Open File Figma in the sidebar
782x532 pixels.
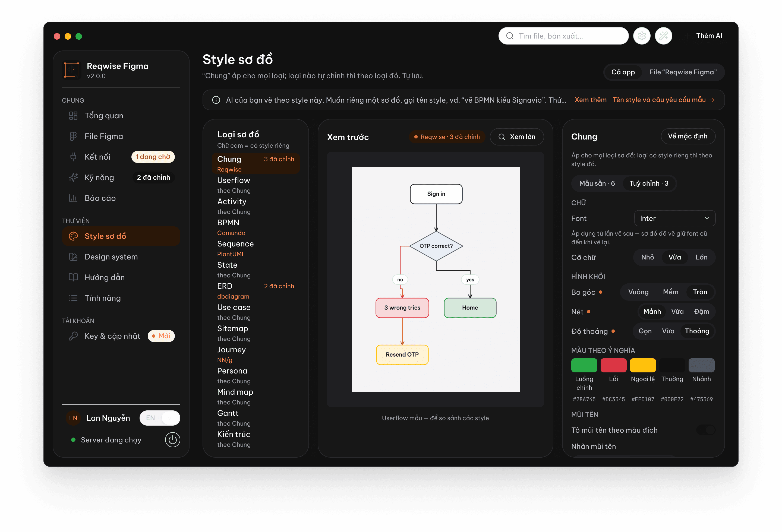[121, 136]
